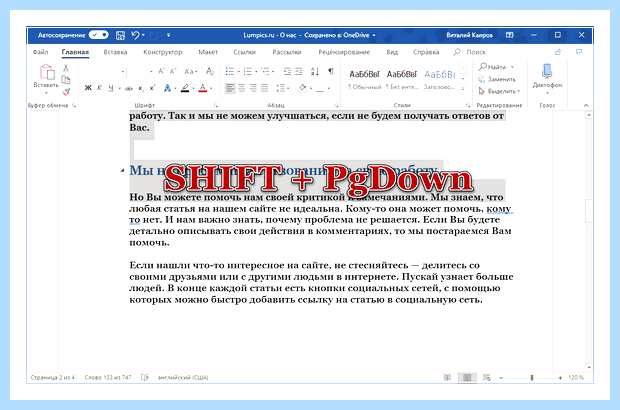Screen dimensions: 620x410
Task: Click the Clear Formatting icon
Action: (210, 72)
